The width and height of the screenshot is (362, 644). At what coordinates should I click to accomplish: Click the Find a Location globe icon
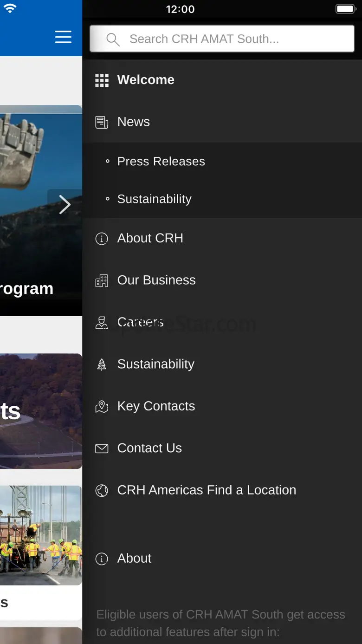[102, 490]
